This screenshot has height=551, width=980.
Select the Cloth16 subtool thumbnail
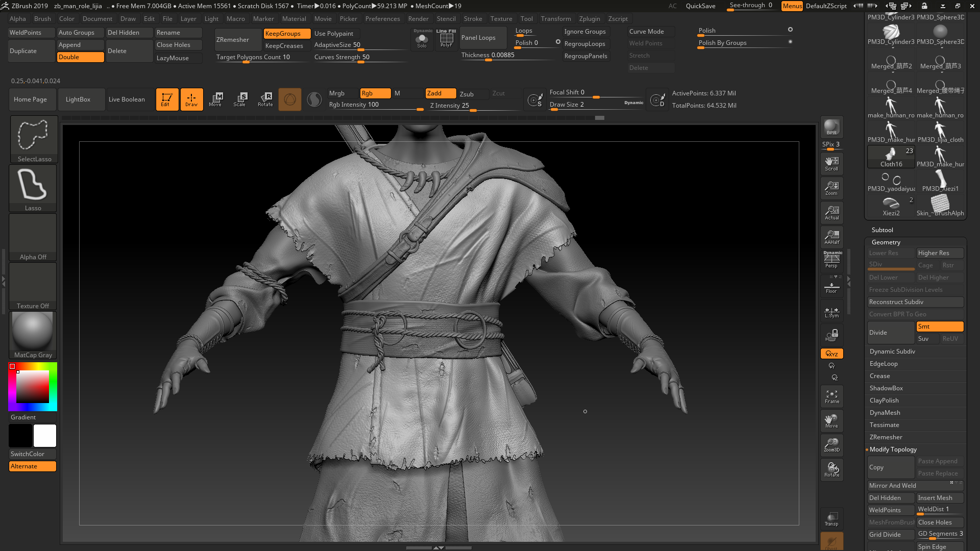tap(891, 156)
